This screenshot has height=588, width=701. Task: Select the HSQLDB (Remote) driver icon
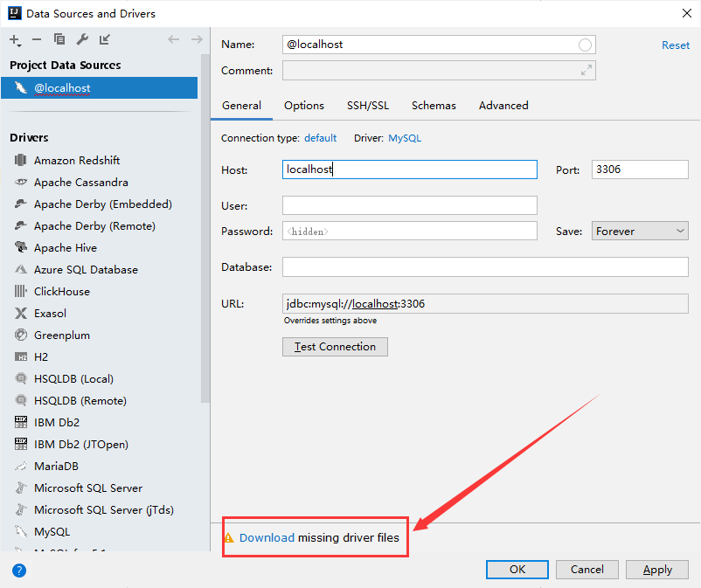[21, 400]
